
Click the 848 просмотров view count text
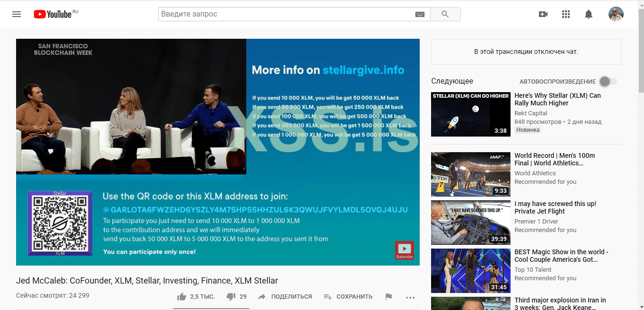[x=538, y=122]
